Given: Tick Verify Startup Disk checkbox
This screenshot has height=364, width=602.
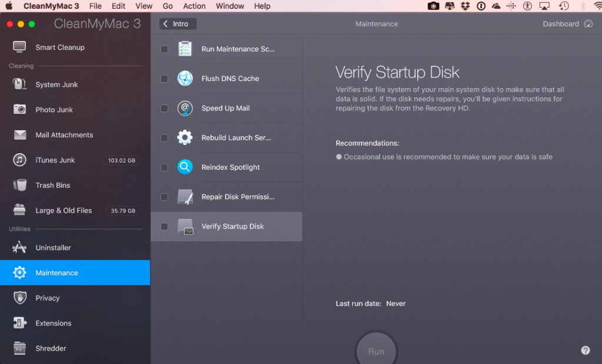Looking at the screenshot, I should click(x=165, y=227).
